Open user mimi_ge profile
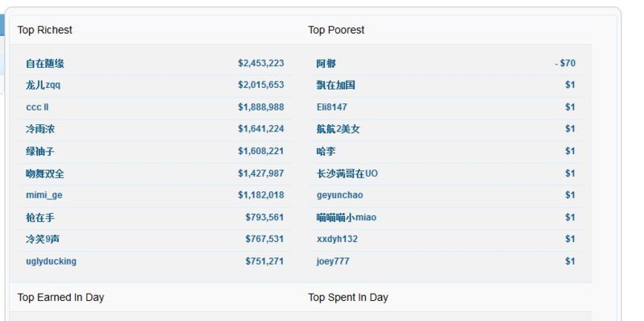The width and height of the screenshot is (644, 321). pos(44,195)
